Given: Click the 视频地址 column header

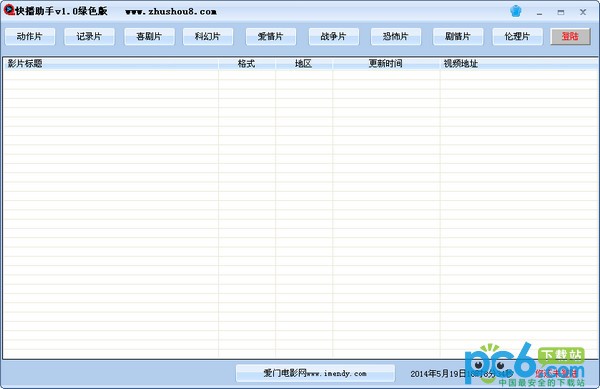Looking at the screenshot, I should 519,63.
